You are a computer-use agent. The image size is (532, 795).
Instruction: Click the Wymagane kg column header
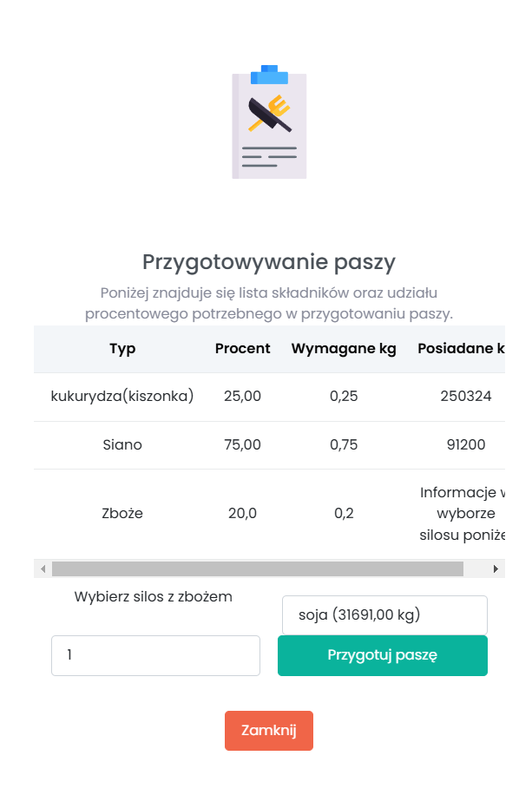tap(344, 349)
